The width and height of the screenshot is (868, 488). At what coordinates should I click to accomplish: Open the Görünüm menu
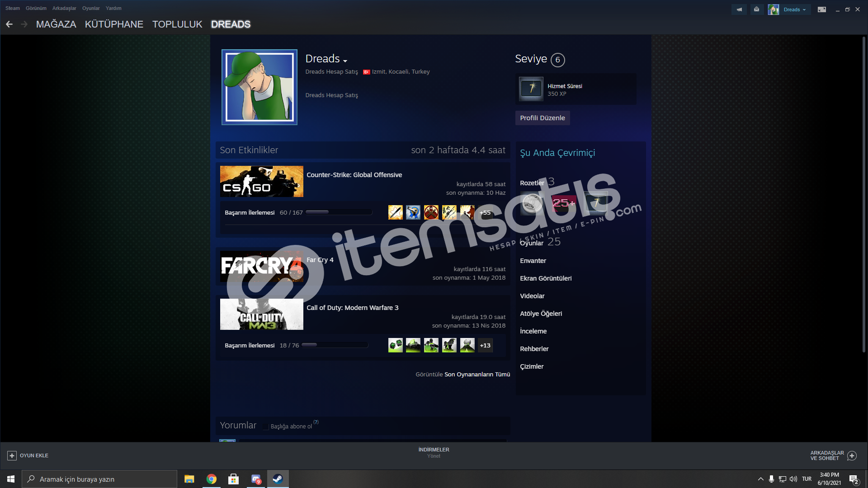(x=36, y=8)
